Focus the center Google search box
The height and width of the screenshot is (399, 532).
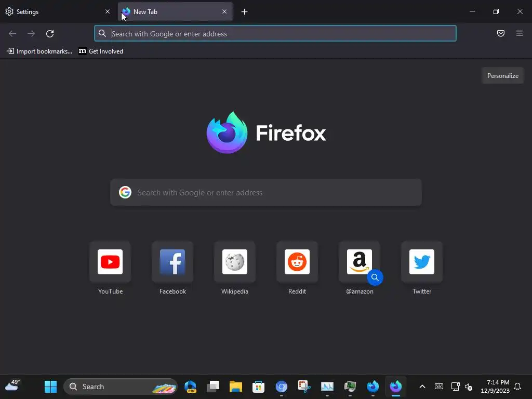pyautogui.click(x=266, y=192)
